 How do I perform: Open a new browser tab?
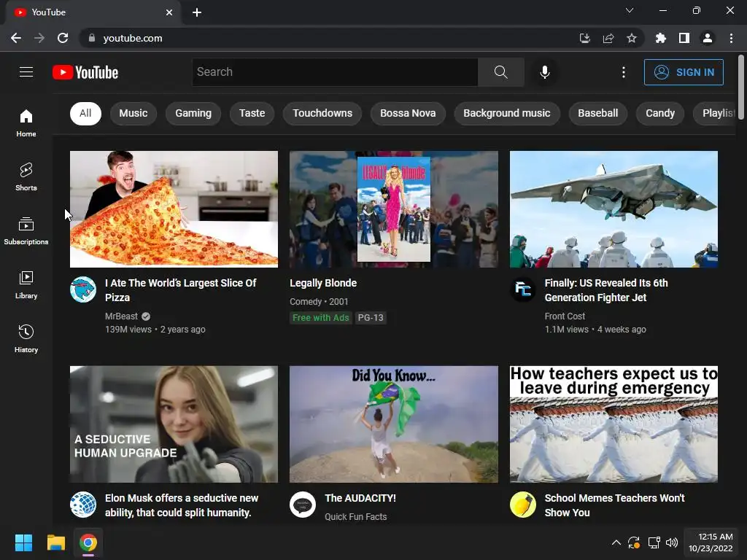coord(197,12)
